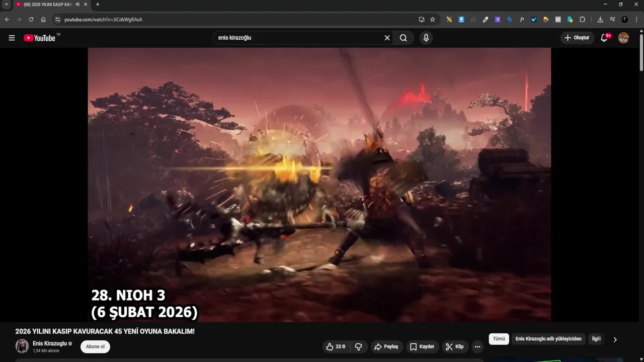Open the browser home page
Screen dimensions: 644x362
pos(43,20)
